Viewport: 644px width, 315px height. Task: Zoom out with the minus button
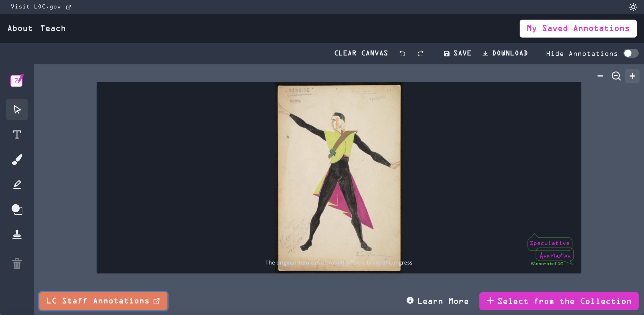tap(600, 76)
